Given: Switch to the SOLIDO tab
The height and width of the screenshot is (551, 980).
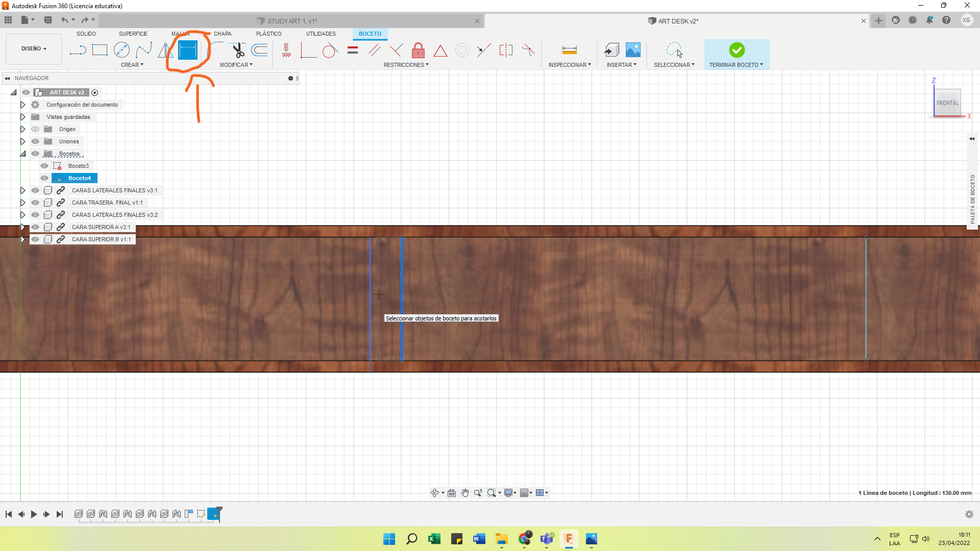Looking at the screenshot, I should coord(86,34).
